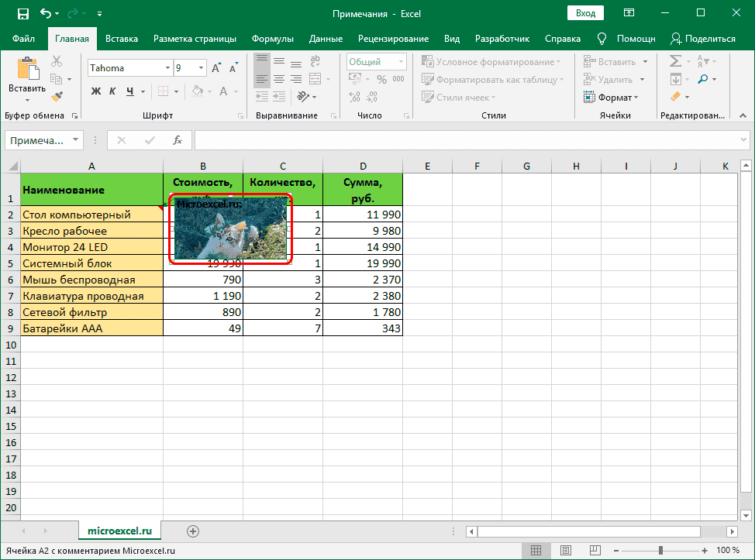The width and height of the screenshot is (755, 560).
Task: Toggle italic formatting with the К button
Action: 114,91
